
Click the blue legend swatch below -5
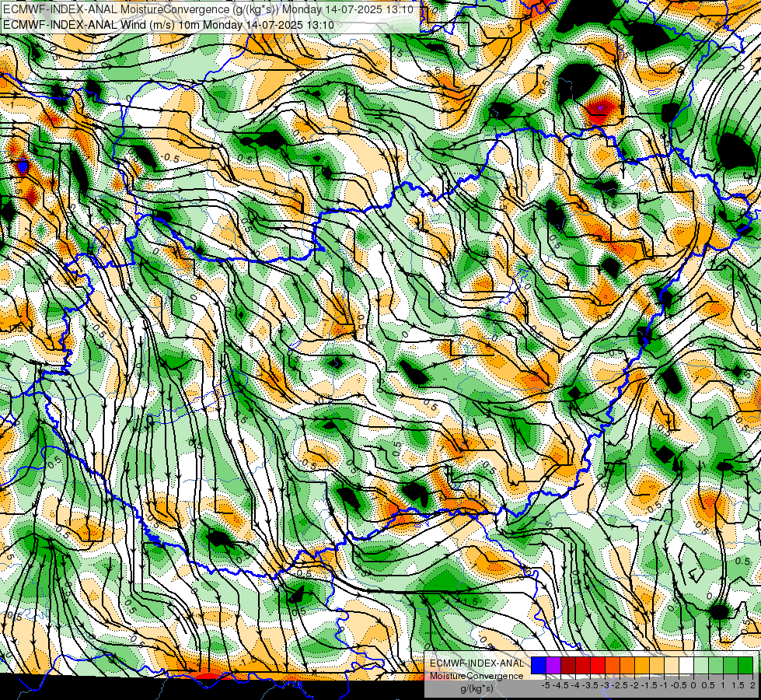[x=539, y=665]
